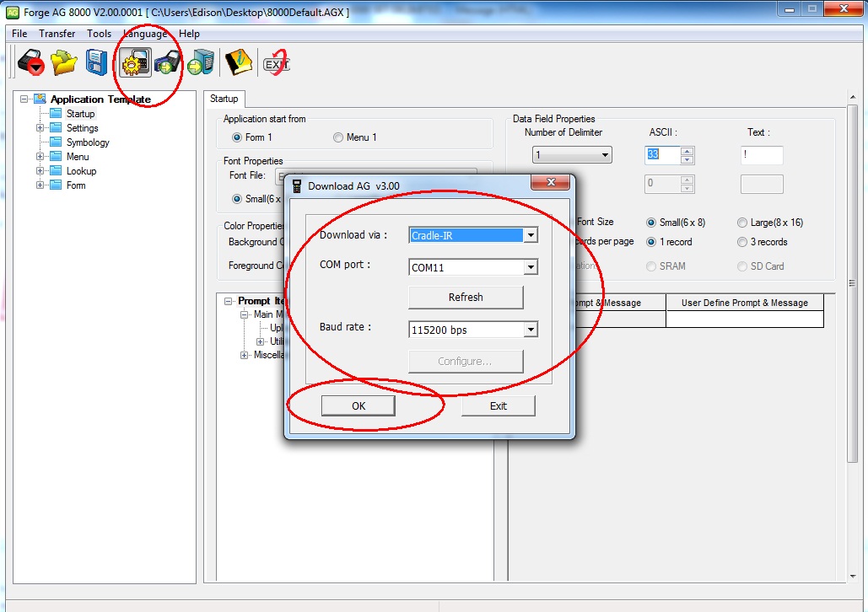The height and width of the screenshot is (612, 868).
Task: Click the EXIT toolbar icon
Action: (x=276, y=63)
